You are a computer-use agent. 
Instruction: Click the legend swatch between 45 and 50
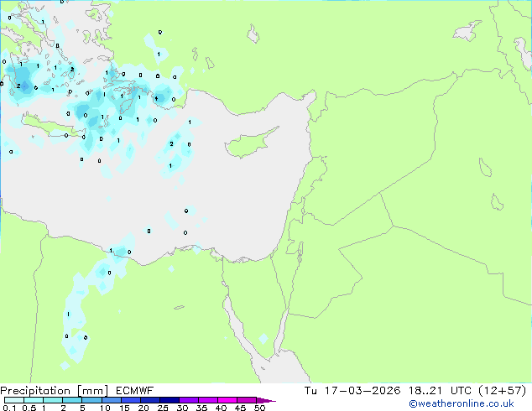click(x=247, y=400)
